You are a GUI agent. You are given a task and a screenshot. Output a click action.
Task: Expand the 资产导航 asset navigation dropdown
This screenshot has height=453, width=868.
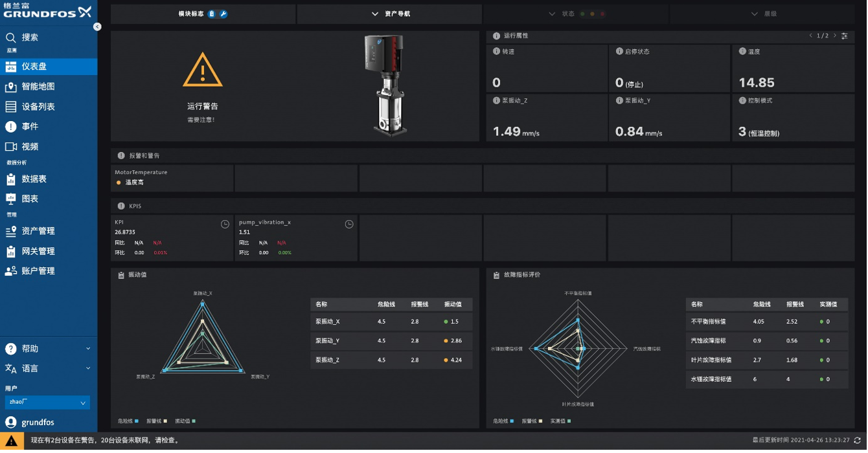click(390, 14)
